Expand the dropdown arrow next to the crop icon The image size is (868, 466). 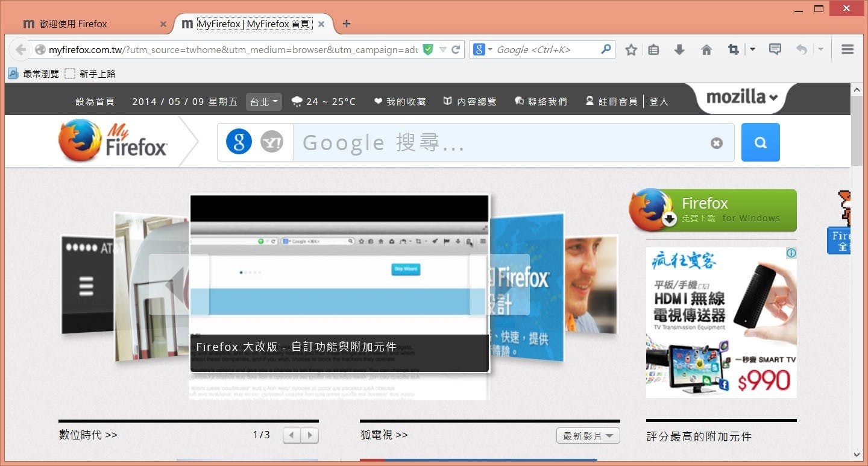(x=752, y=49)
